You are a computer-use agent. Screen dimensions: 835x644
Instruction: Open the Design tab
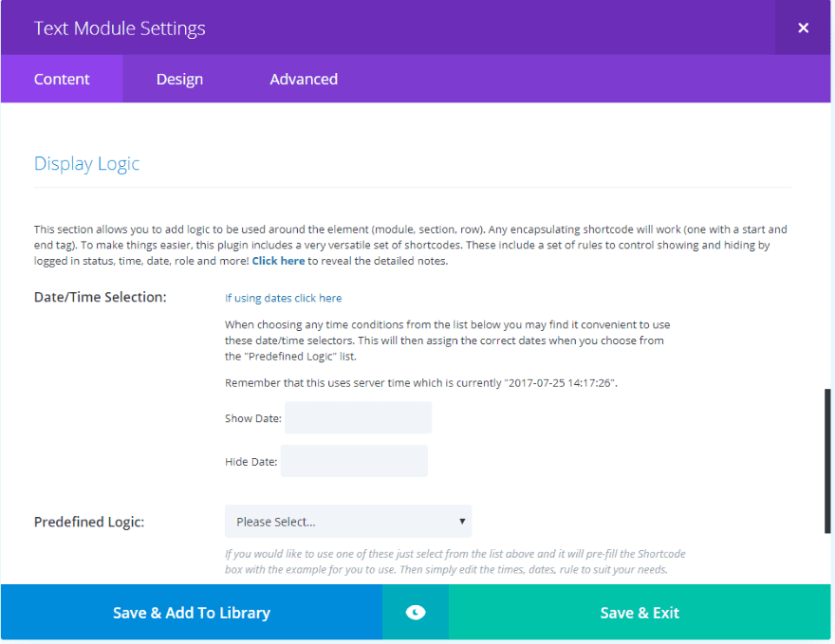point(179,79)
